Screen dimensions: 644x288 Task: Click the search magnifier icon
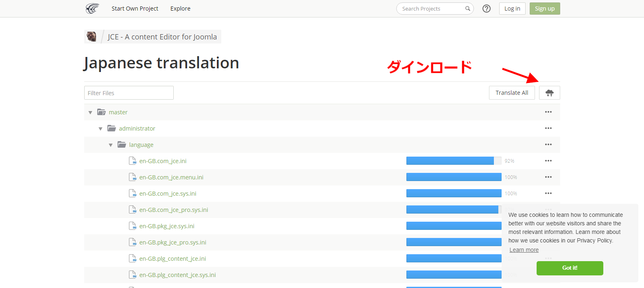pyautogui.click(x=468, y=9)
